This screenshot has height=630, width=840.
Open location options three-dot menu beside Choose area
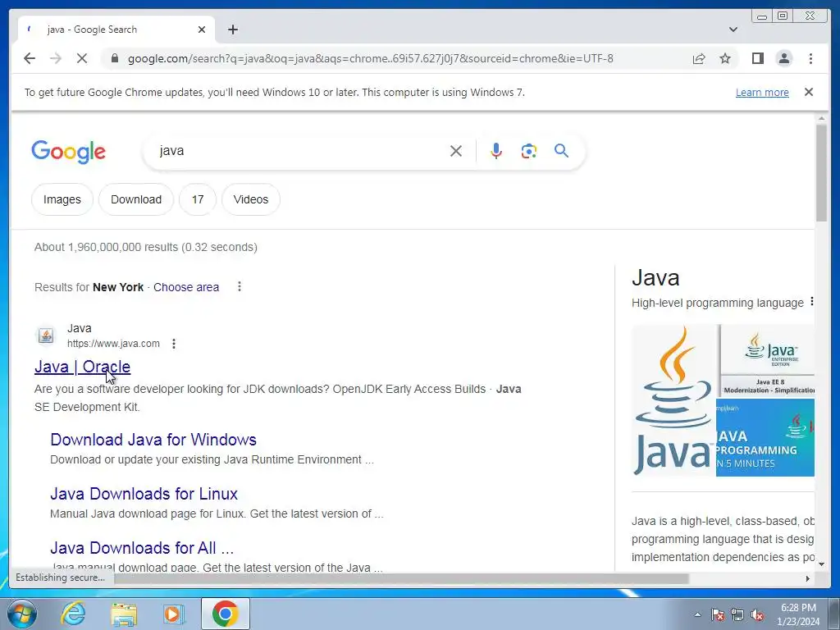coord(240,286)
